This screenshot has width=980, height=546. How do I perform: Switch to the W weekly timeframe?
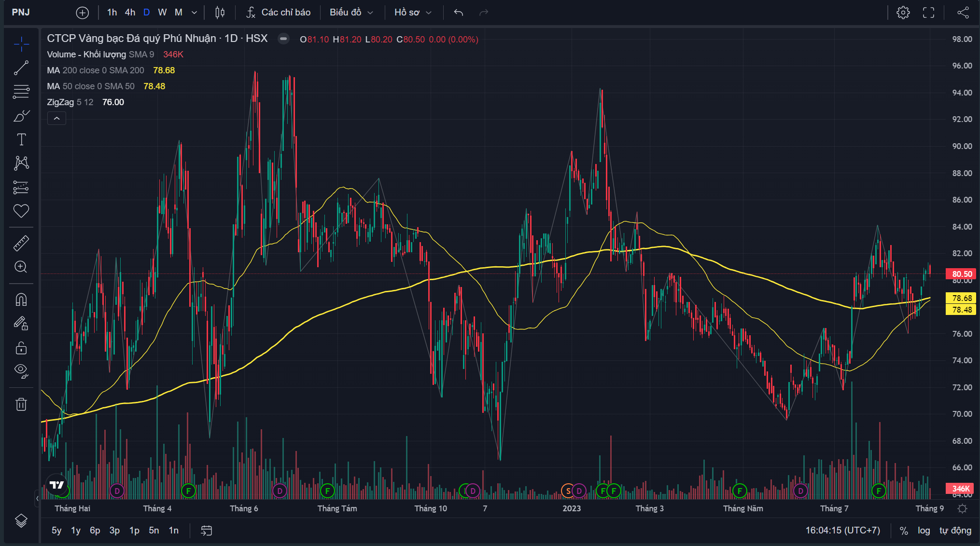(x=162, y=13)
